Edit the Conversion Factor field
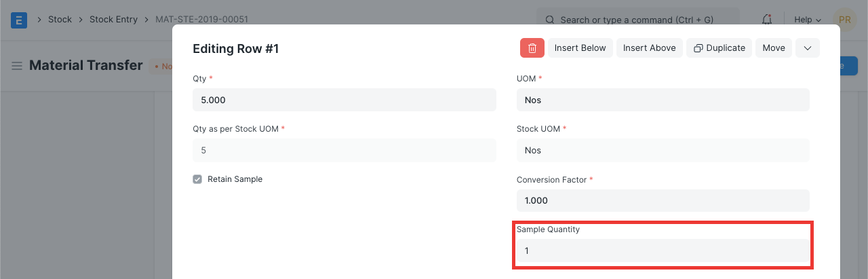 (x=663, y=201)
